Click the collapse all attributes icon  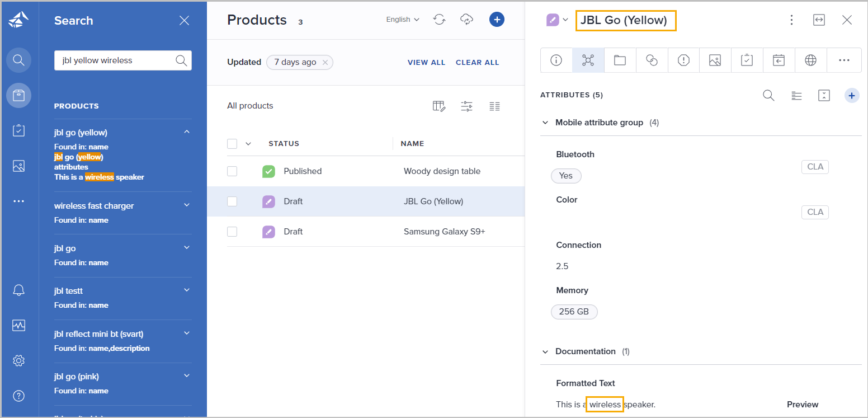click(824, 96)
